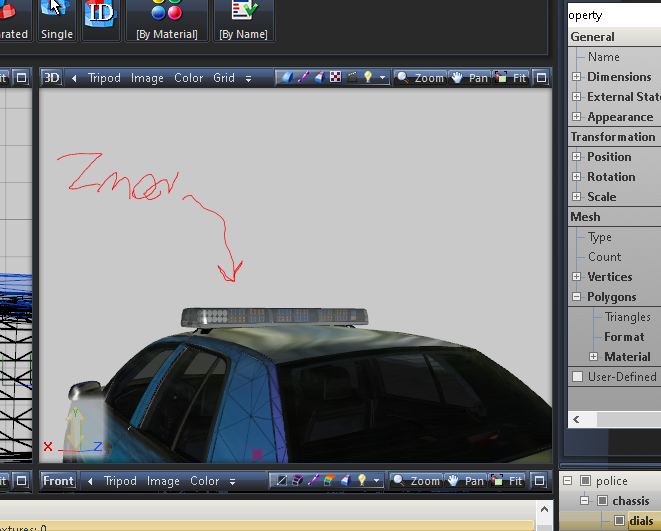Image resolution: width=661 pixels, height=531 pixels.
Task: Collapse the chassis tree node
Action: (584, 500)
